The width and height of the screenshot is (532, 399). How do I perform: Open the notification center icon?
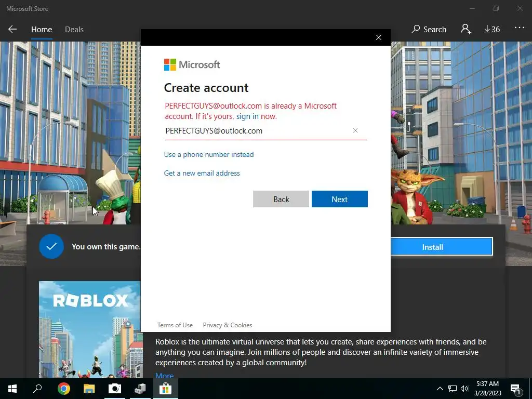tap(516, 389)
